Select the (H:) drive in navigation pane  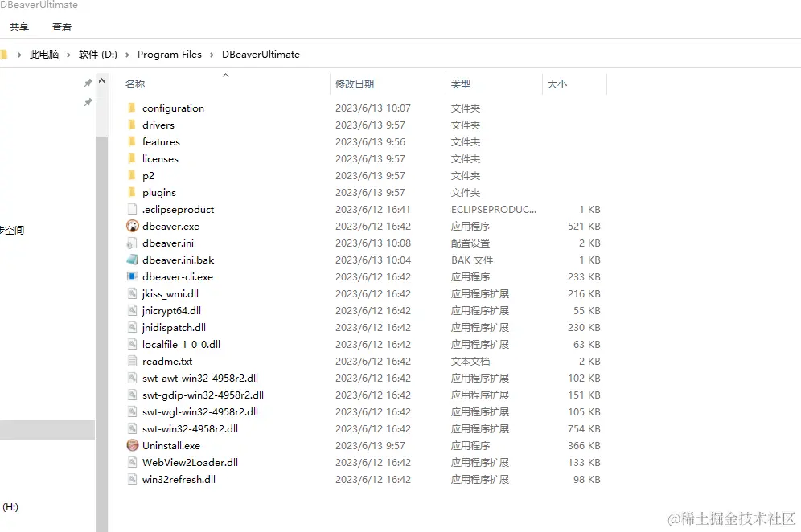(x=10, y=507)
